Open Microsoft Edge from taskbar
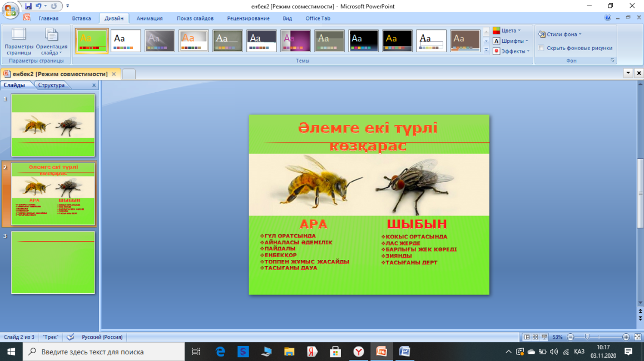 [220, 352]
